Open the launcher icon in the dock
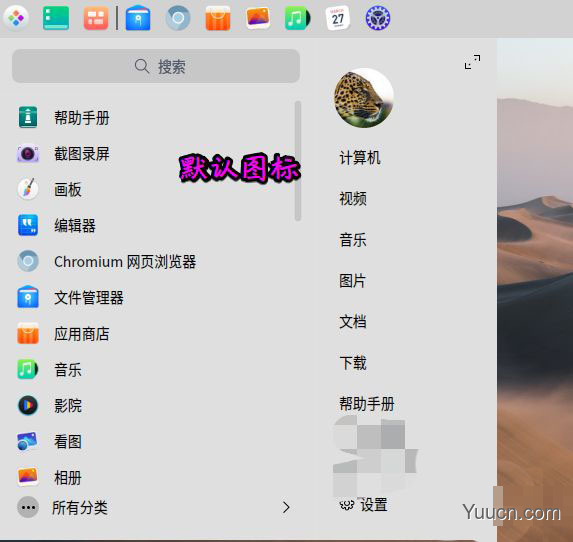 tap(16, 18)
